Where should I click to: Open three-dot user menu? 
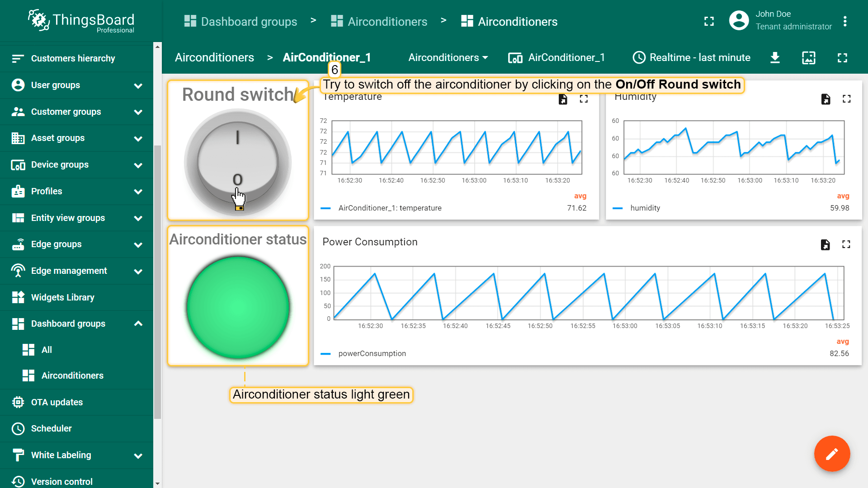(x=845, y=21)
